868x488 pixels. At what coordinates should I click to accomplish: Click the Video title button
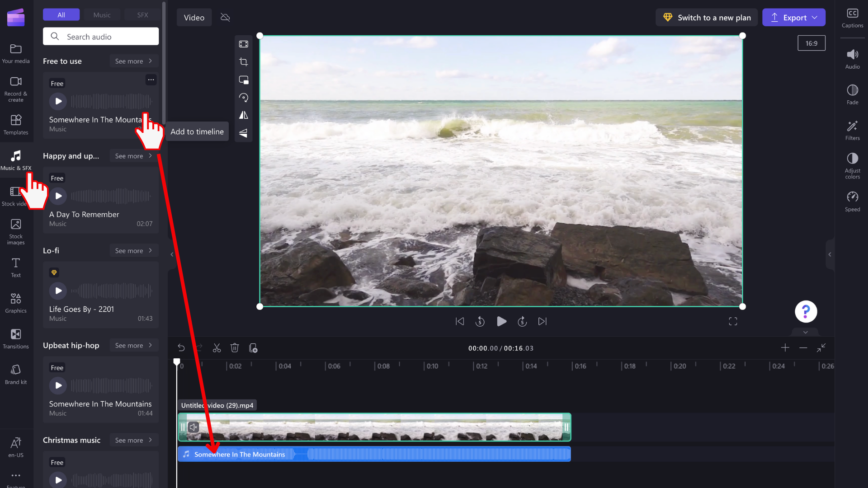coord(194,18)
